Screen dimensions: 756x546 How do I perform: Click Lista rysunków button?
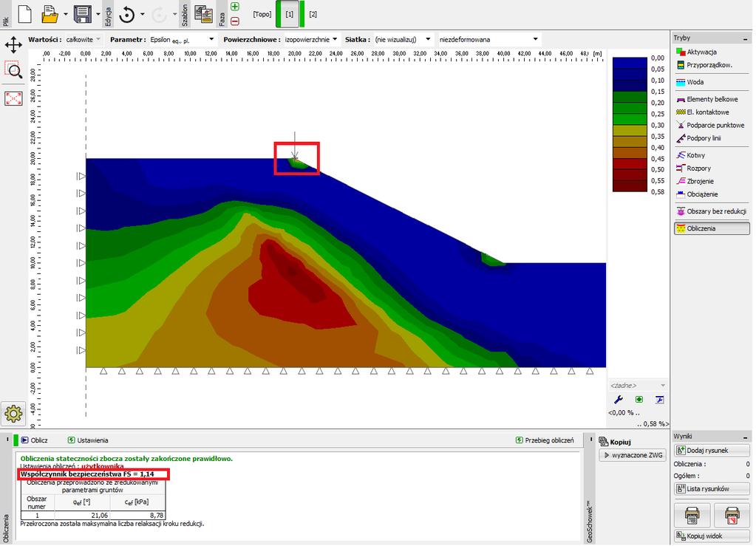click(x=712, y=488)
